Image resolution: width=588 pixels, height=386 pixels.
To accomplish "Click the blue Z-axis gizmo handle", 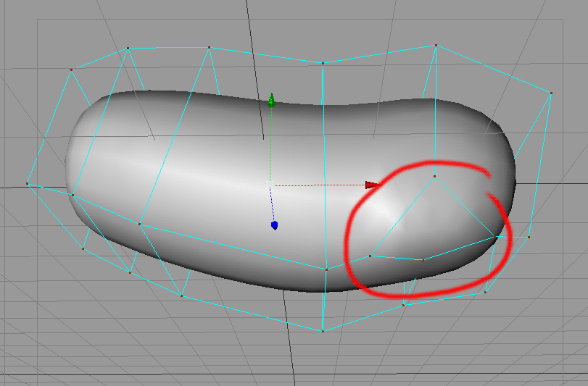I will pos(274,225).
